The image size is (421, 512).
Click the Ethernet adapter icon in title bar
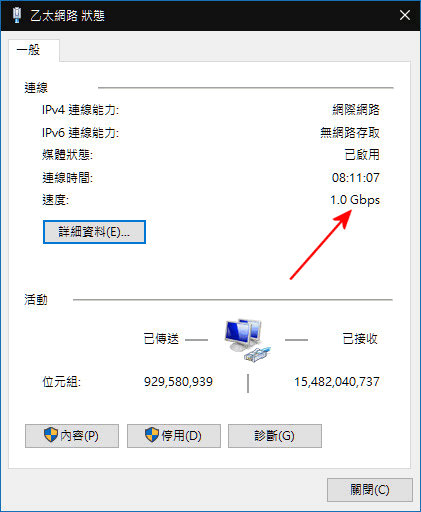pos(16,15)
